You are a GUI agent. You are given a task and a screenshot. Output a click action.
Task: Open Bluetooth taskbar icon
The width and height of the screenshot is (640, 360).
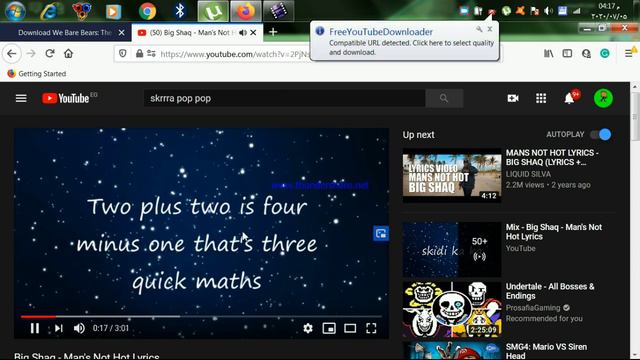tap(180, 11)
